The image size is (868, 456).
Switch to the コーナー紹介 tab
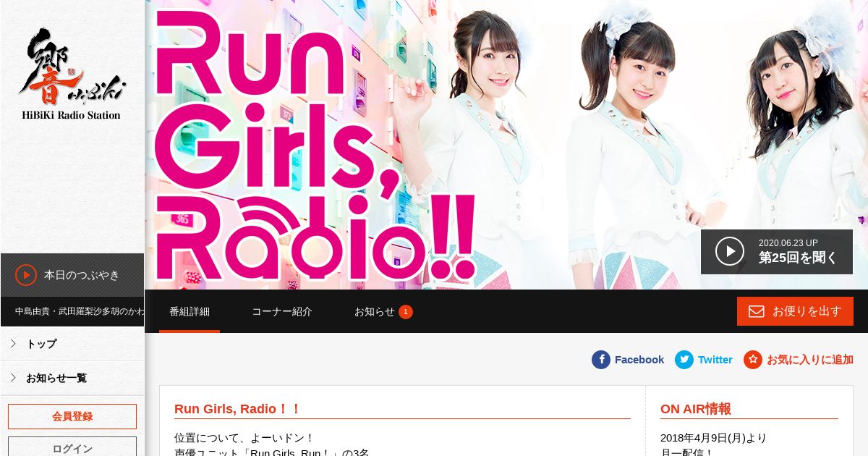(282, 311)
